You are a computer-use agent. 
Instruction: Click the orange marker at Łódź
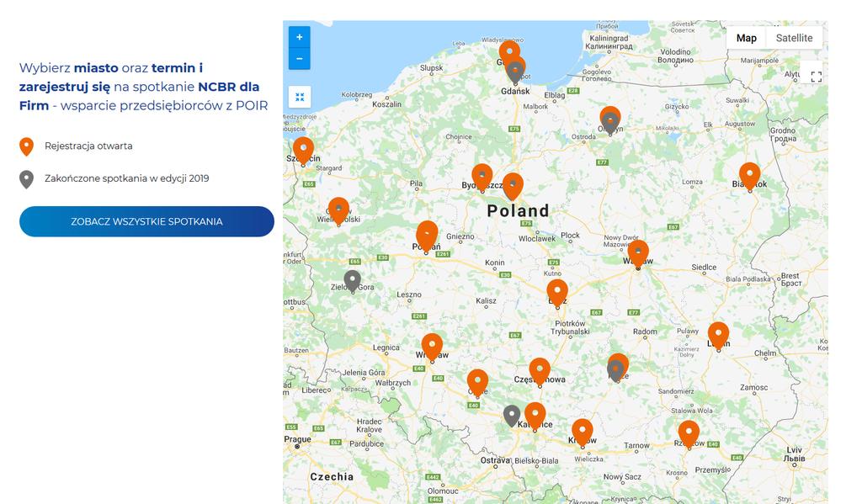(557, 292)
